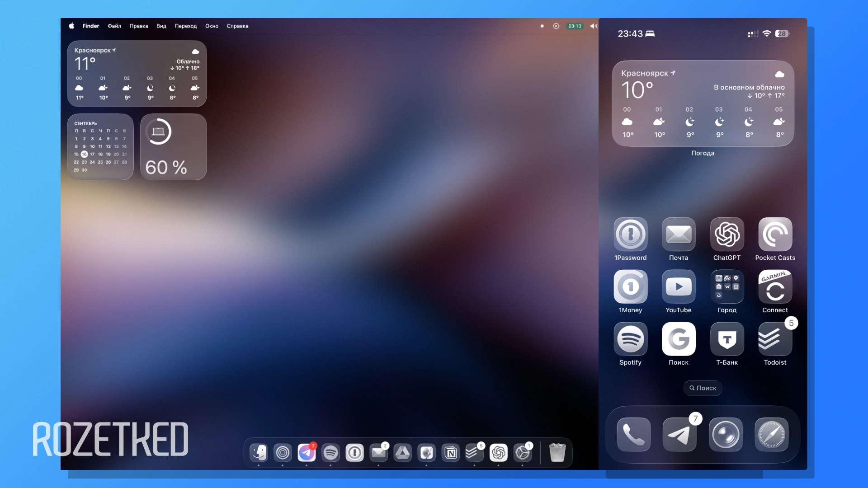Open the Apple menu

click(x=71, y=26)
